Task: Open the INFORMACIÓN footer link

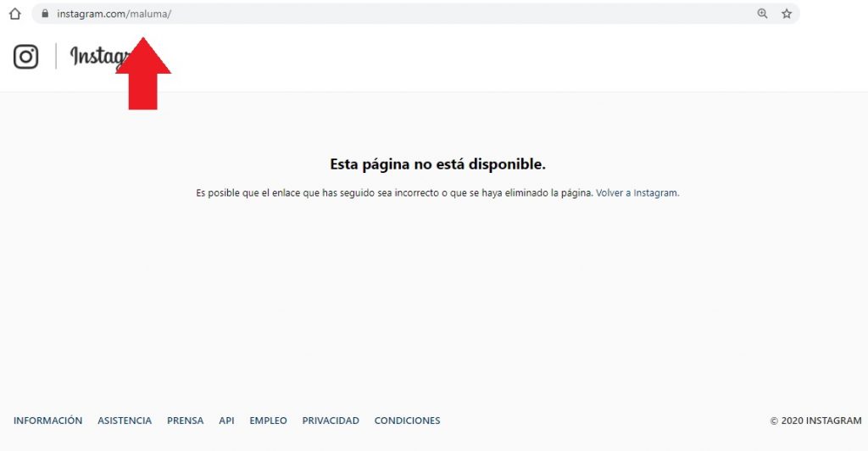Action: (x=48, y=420)
